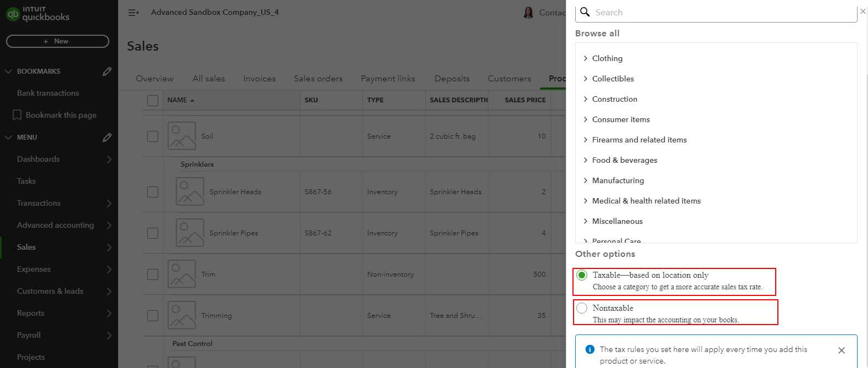
Task: Click the search magnifier icon
Action: (x=585, y=12)
